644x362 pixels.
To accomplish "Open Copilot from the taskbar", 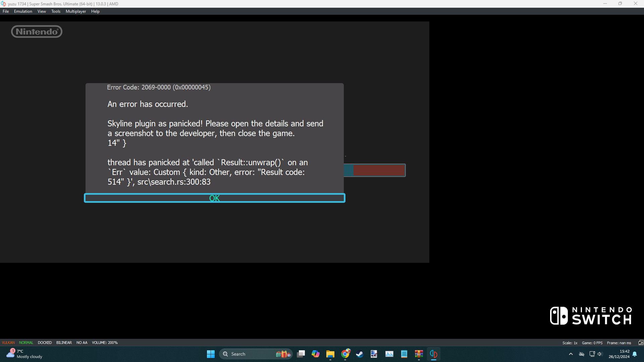I will click(x=316, y=354).
